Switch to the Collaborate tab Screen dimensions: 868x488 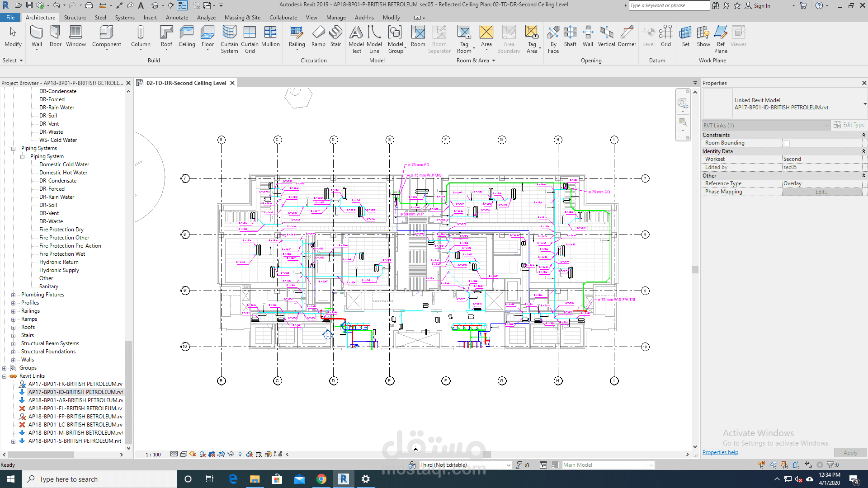point(283,18)
